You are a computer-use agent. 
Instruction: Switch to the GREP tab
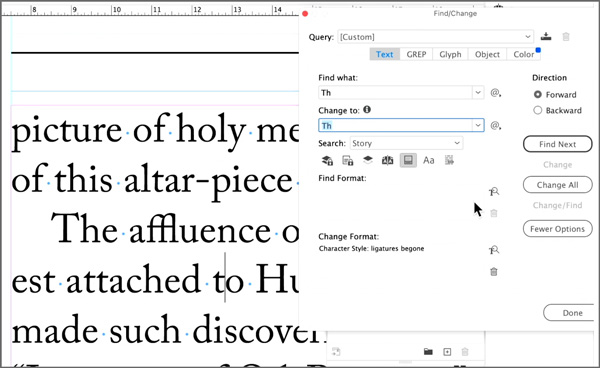pos(416,54)
